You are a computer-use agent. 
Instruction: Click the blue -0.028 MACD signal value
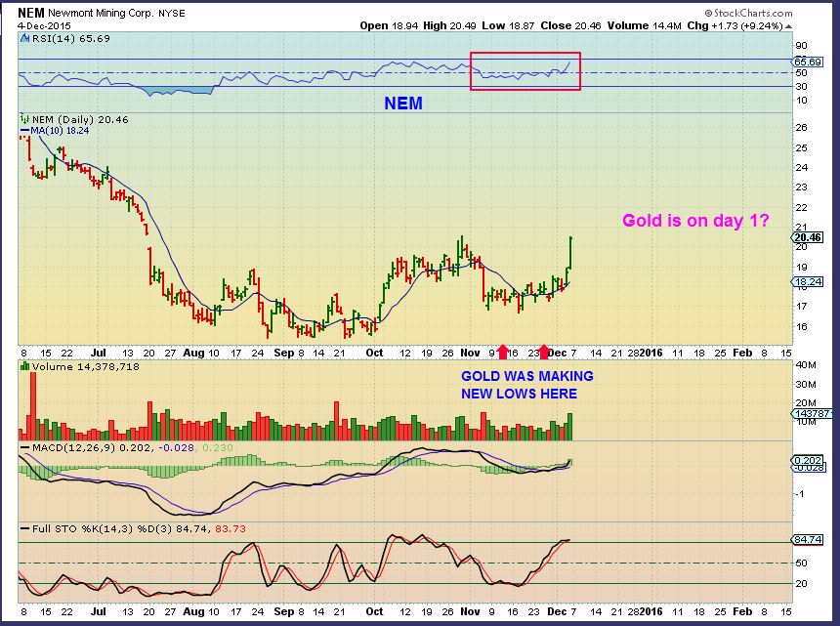click(x=175, y=447)
